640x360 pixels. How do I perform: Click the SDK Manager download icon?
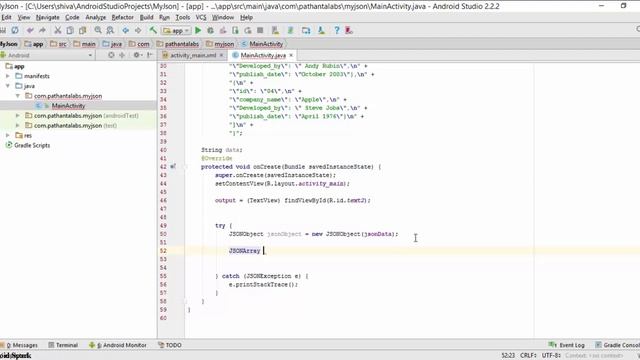[321, 30]
